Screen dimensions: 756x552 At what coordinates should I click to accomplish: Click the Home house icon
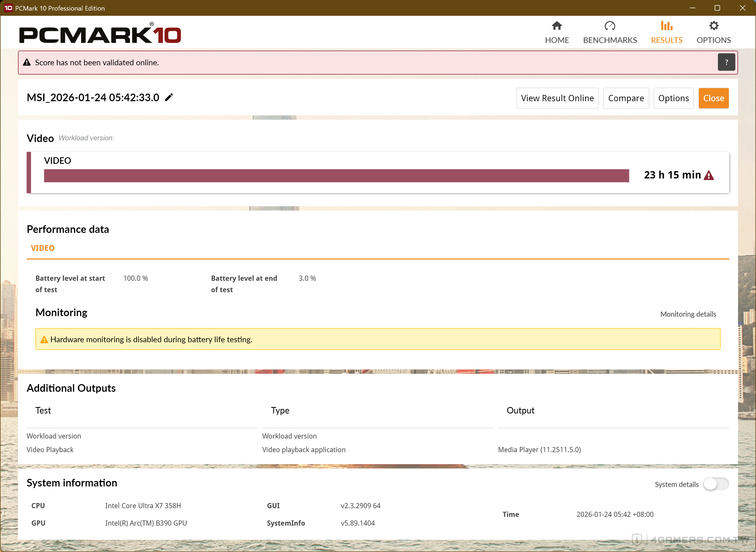[557, 26]
